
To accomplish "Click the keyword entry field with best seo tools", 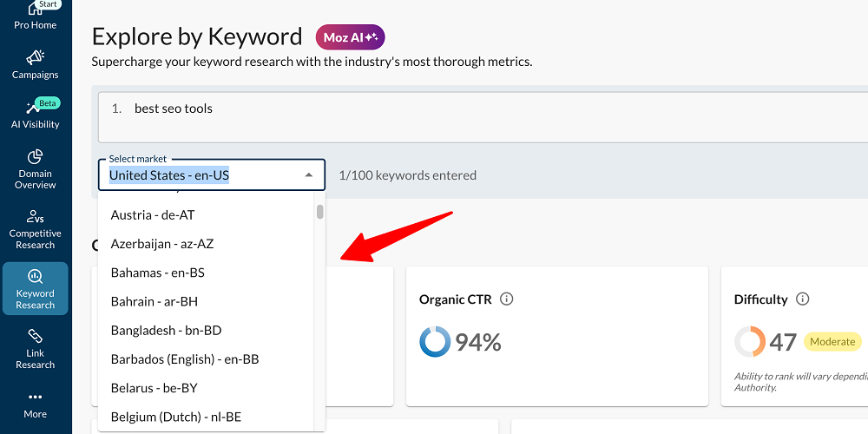I will (483, 117).
